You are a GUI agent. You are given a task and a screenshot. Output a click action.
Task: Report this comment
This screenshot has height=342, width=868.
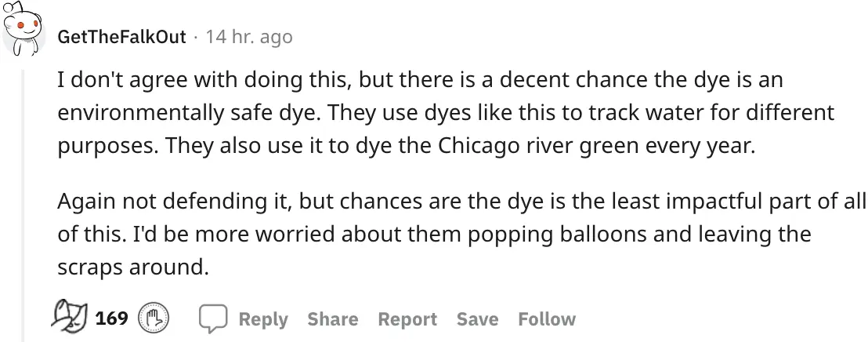407,319
